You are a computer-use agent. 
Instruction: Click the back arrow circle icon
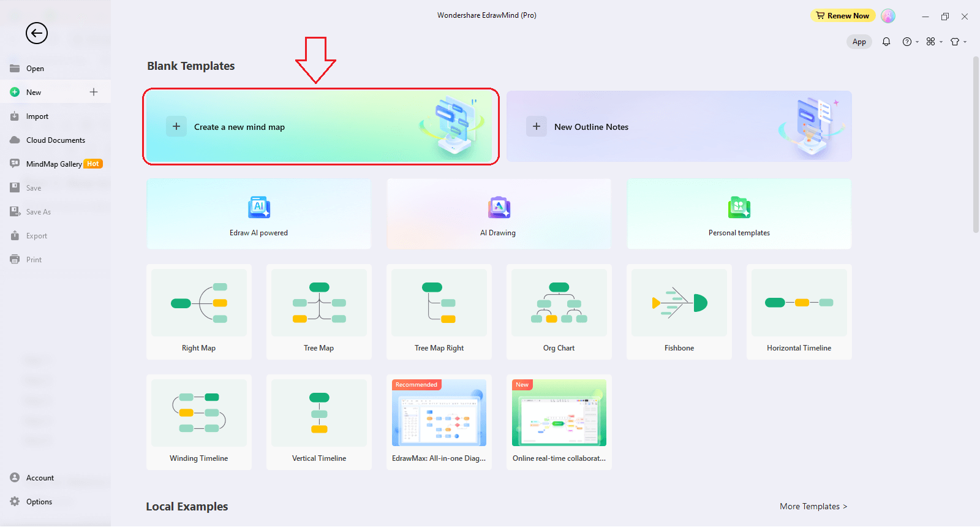(x=37, y=33)
